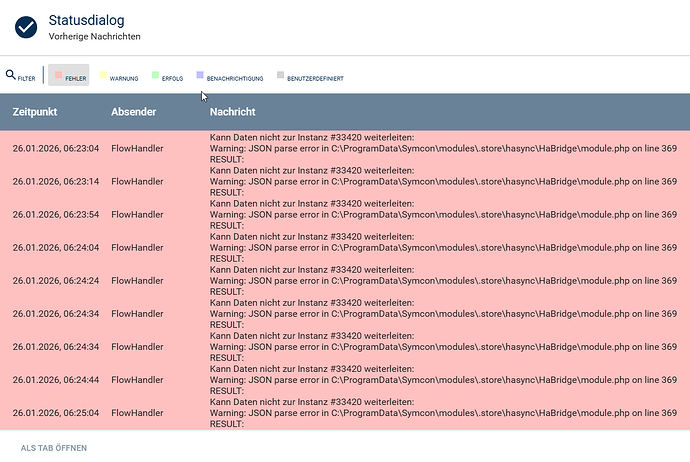690x462 pixels.
Task: Toggle the Benutzerdefiniert message filter
Action: tap(310, 75)
